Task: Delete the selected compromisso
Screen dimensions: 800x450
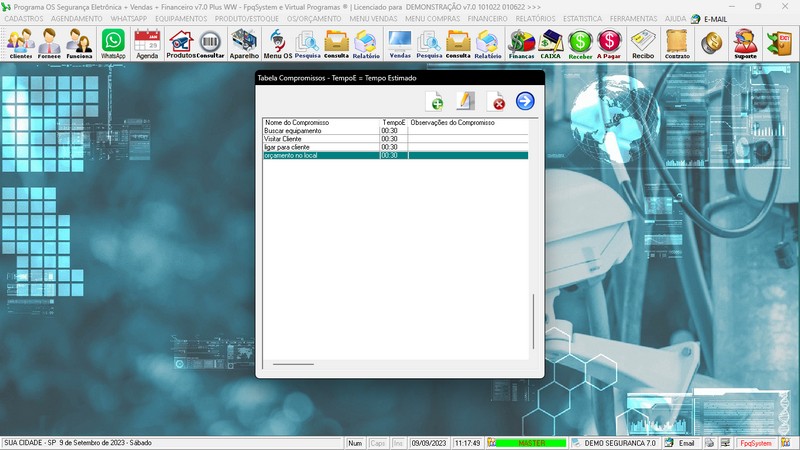Action: point(496,101)
